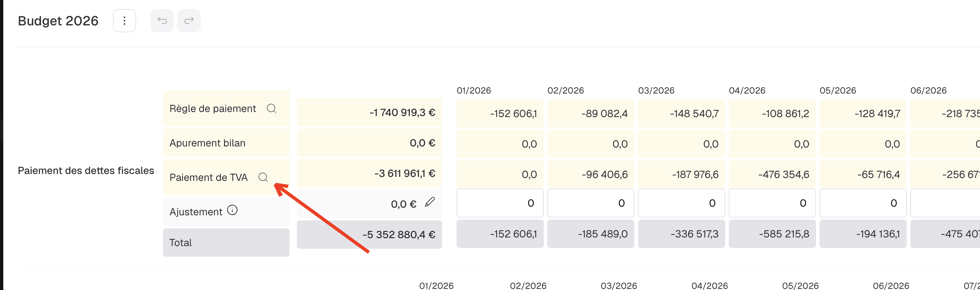
Task: Select the Ajustement input for 02/2026
Action: click(591, 203)
